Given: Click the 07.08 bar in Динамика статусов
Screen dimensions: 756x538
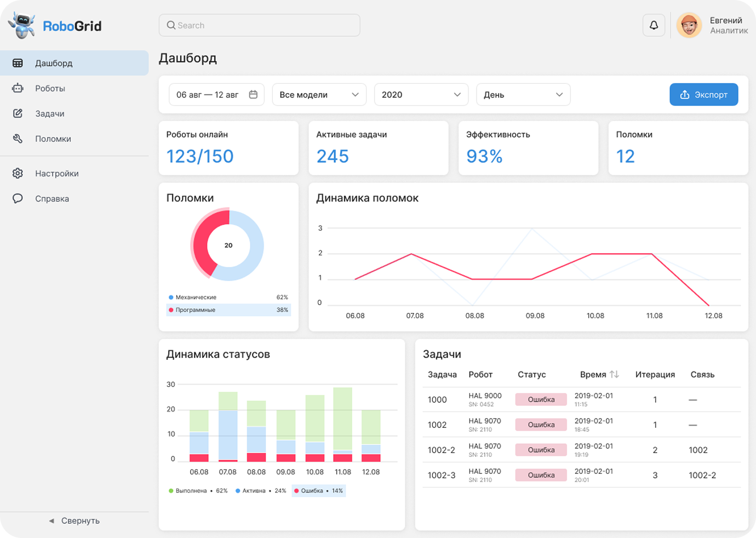Looking at the screenshot, I should pos(228,427).
